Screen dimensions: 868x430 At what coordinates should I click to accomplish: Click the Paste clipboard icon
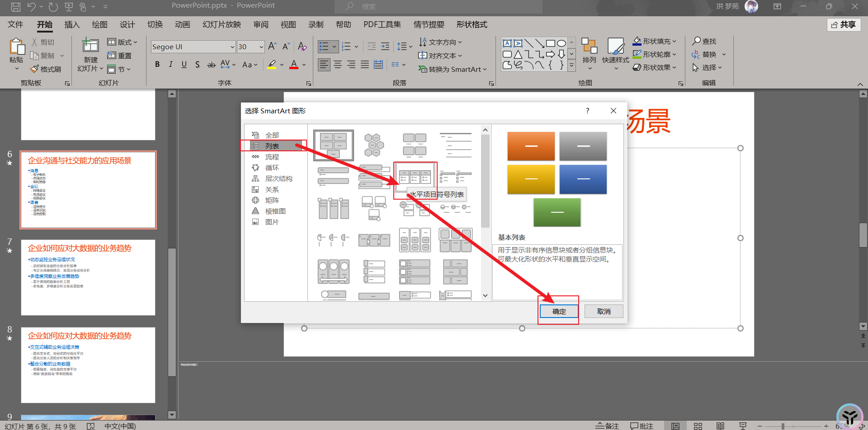pos(17,46)
